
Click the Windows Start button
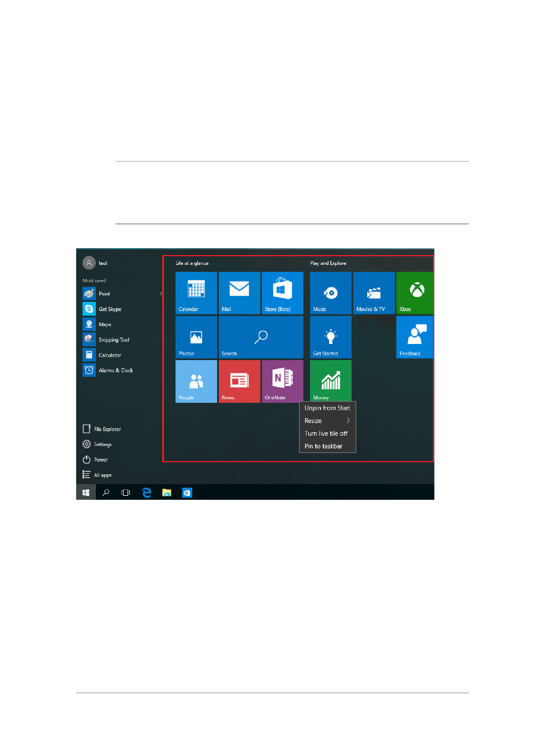tap(85, 492)
